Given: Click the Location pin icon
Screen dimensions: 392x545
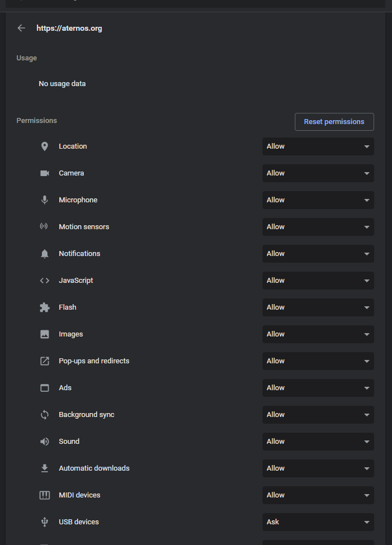Looking at the screenshot, I should pos(45,146).
